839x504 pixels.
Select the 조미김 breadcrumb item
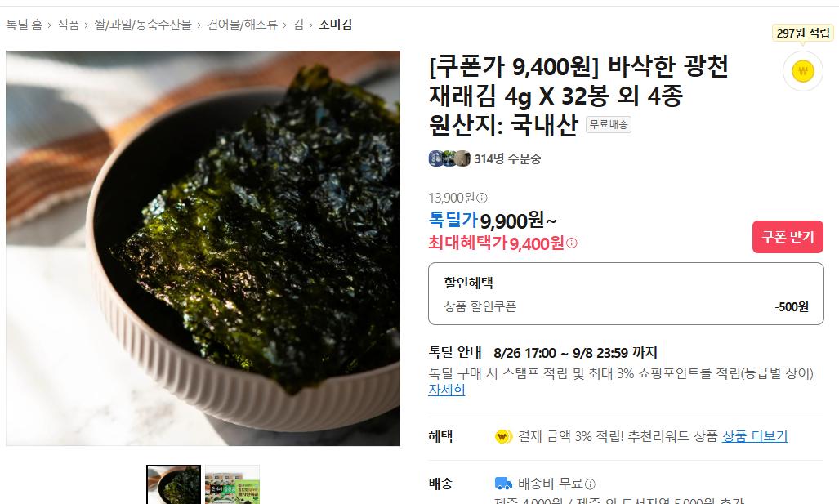click(335, 25)
